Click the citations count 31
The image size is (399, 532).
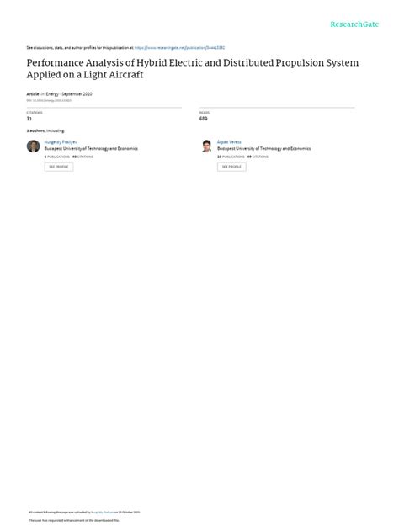click(29, 119)
